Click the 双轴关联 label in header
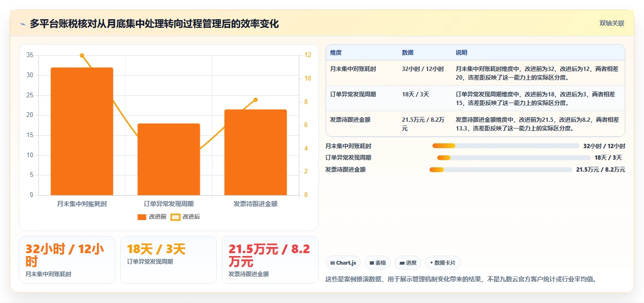644x303 pixels. click(x=612, y=23)
